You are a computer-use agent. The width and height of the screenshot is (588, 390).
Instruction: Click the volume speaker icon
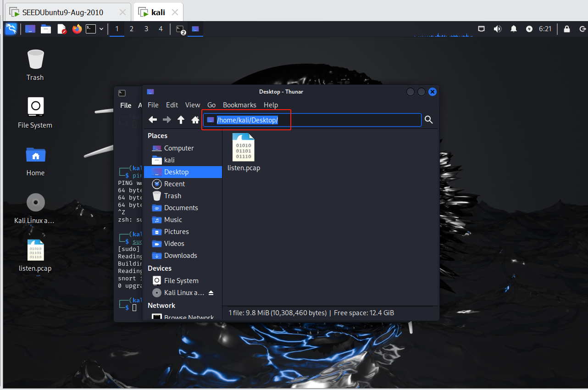pyautogui.click(x=498, y=29)
